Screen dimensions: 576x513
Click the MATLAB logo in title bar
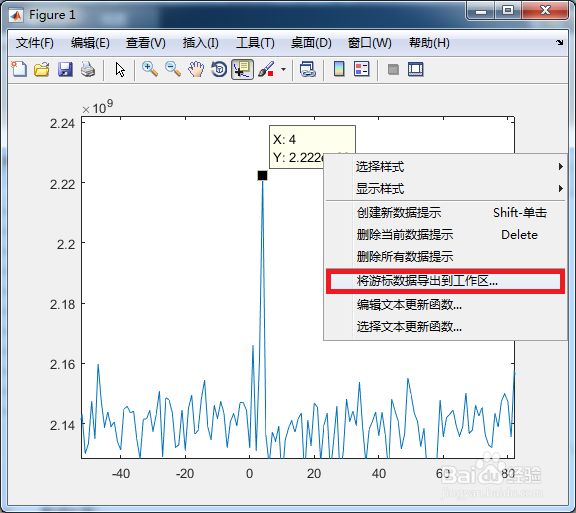coord(16,15)
